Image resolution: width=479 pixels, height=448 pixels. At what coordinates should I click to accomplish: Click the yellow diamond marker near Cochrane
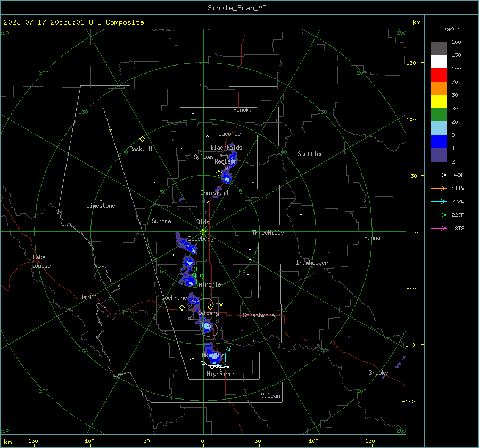[182, 308]
